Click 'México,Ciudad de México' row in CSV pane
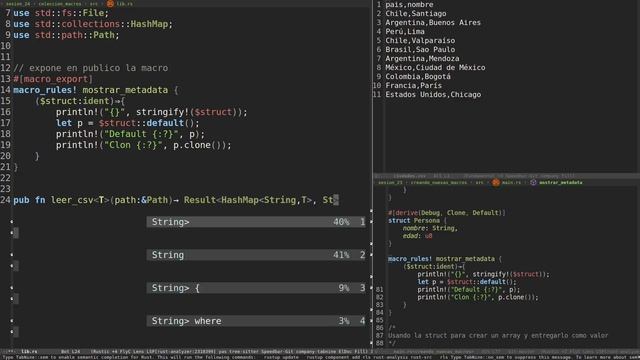Screen dimensions: 640x360 [435, 67]
